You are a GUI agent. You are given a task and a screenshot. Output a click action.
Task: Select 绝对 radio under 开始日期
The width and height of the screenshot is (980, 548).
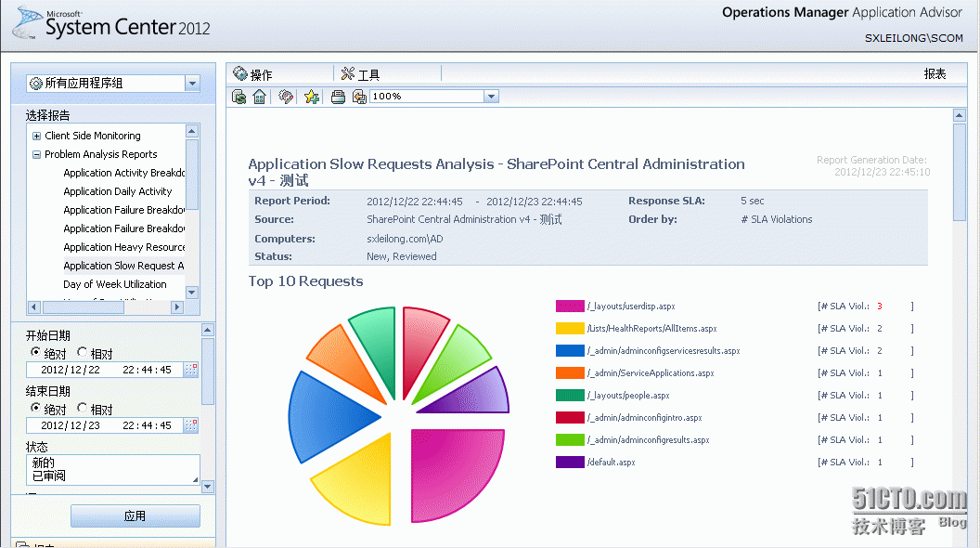[35, 352]
